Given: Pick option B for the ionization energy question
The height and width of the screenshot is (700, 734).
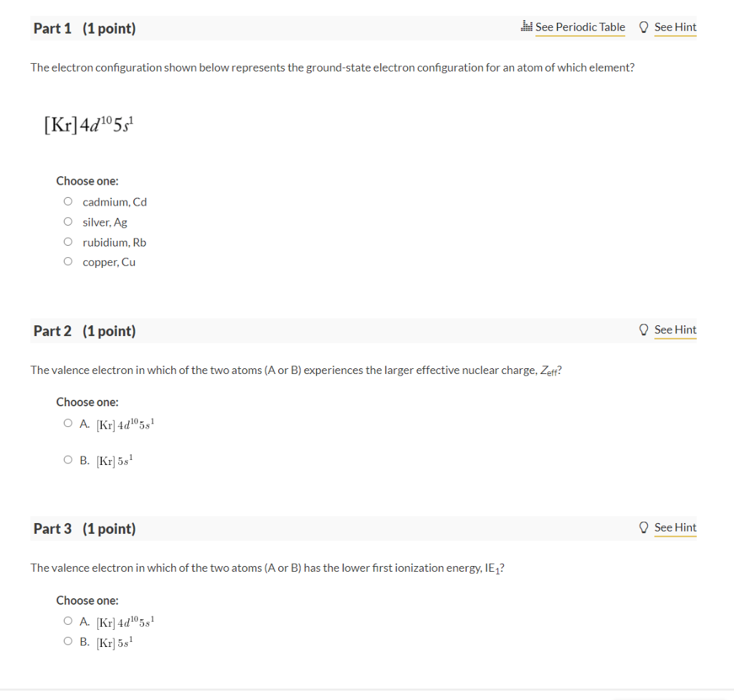Looking at the screenshot, I should coord(67,640).
